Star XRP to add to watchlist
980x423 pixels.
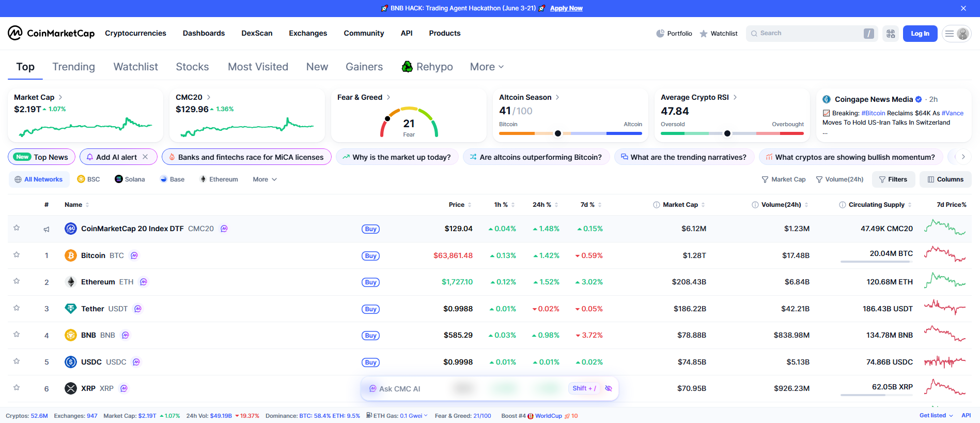(x=17, y=387)
